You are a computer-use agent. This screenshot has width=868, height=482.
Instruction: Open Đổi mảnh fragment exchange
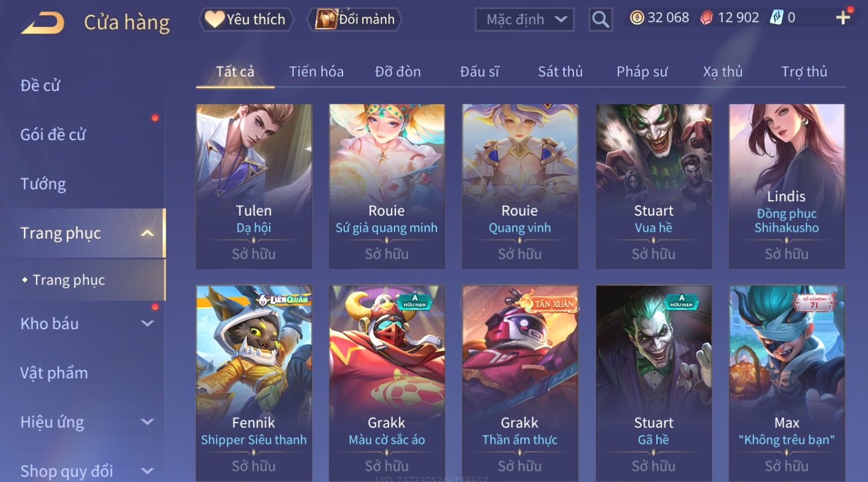tap(355, 20)
